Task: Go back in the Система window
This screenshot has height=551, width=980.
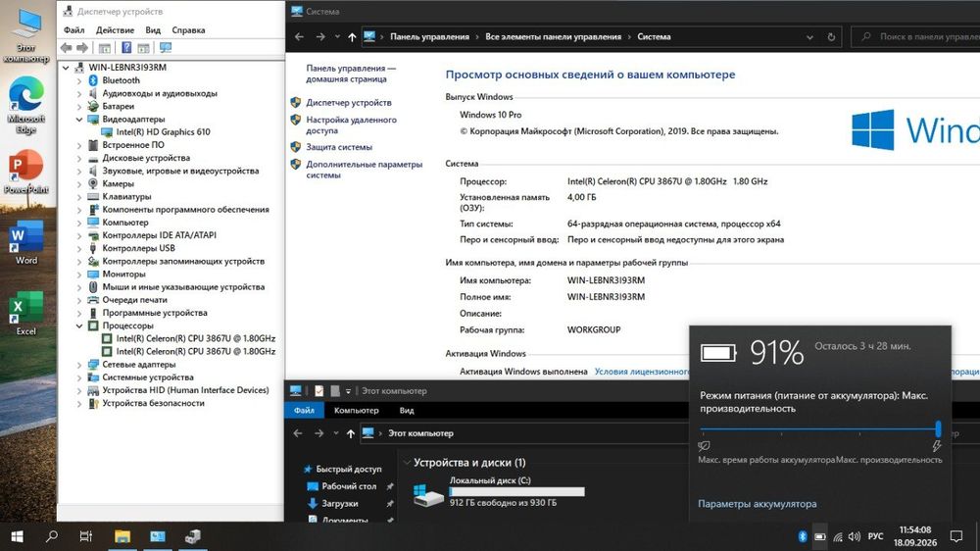Action: click(299, 37)
